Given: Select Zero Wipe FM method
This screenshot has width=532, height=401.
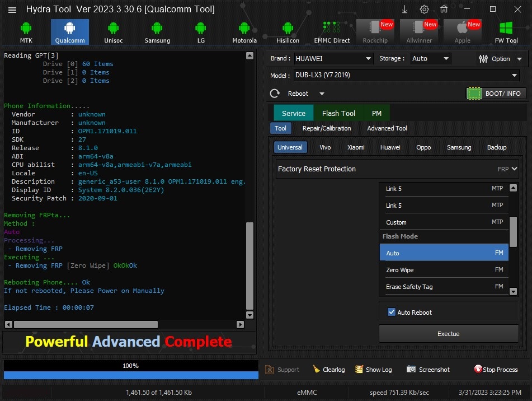Looking at the screenshot, I should pyautogui.click(x=444, y=269).
